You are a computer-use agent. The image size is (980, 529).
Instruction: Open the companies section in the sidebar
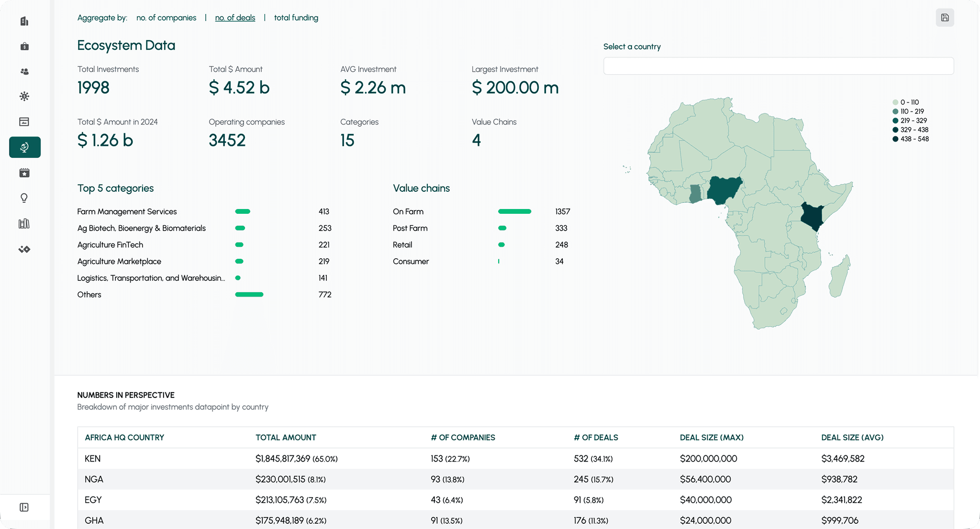pos(24,21)
